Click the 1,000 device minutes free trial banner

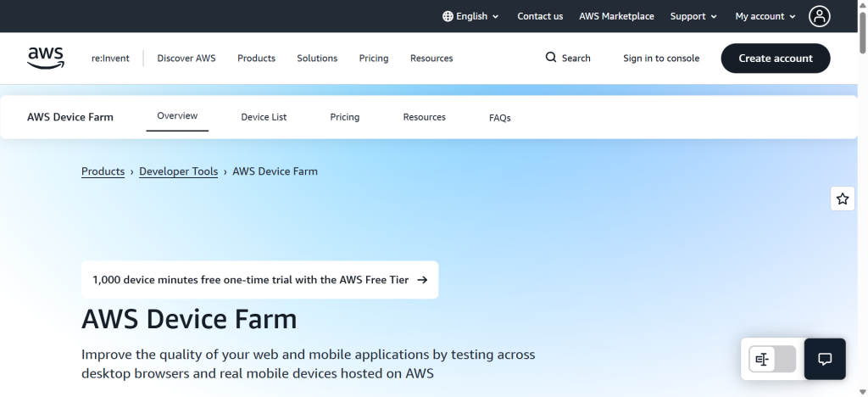(x=259, y=280)
